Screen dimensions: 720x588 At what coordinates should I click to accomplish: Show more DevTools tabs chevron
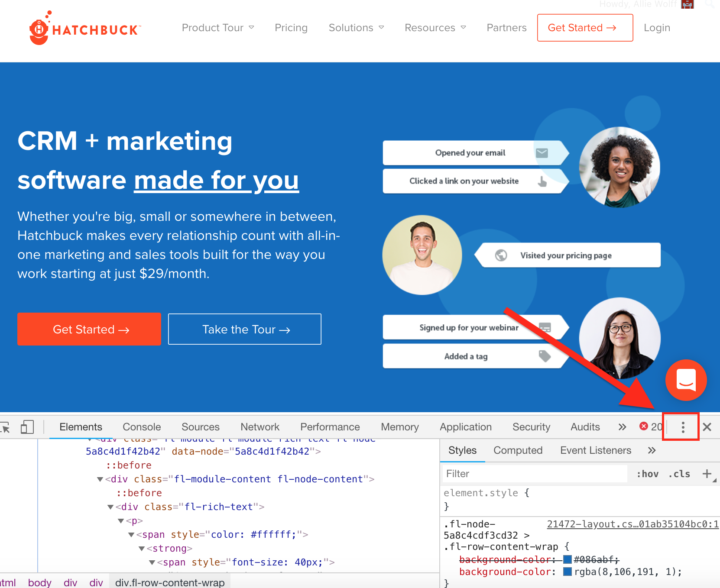622,427
